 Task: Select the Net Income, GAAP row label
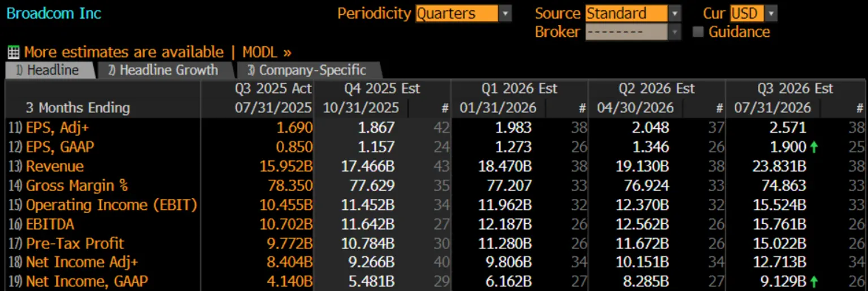[x=87, y=281]
